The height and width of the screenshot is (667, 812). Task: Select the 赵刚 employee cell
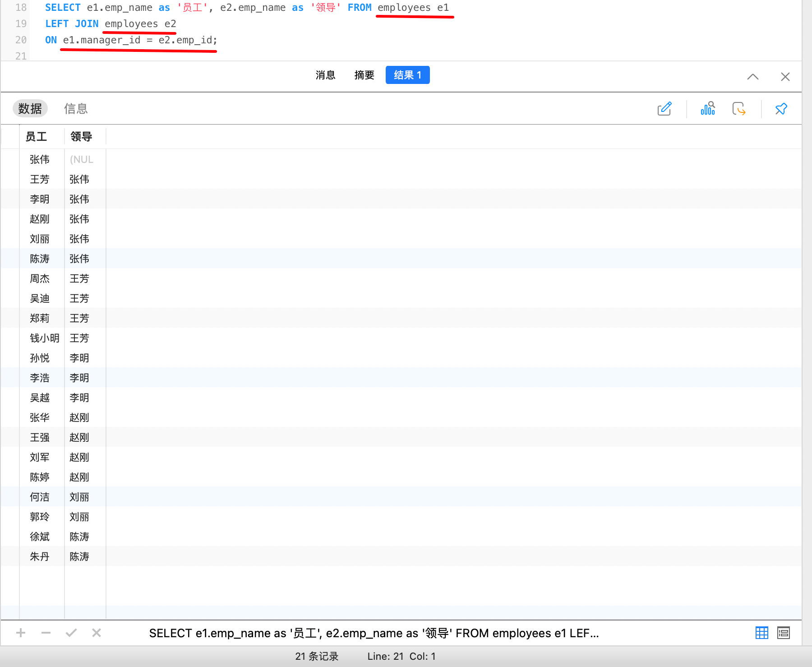[x=42, y=219]
